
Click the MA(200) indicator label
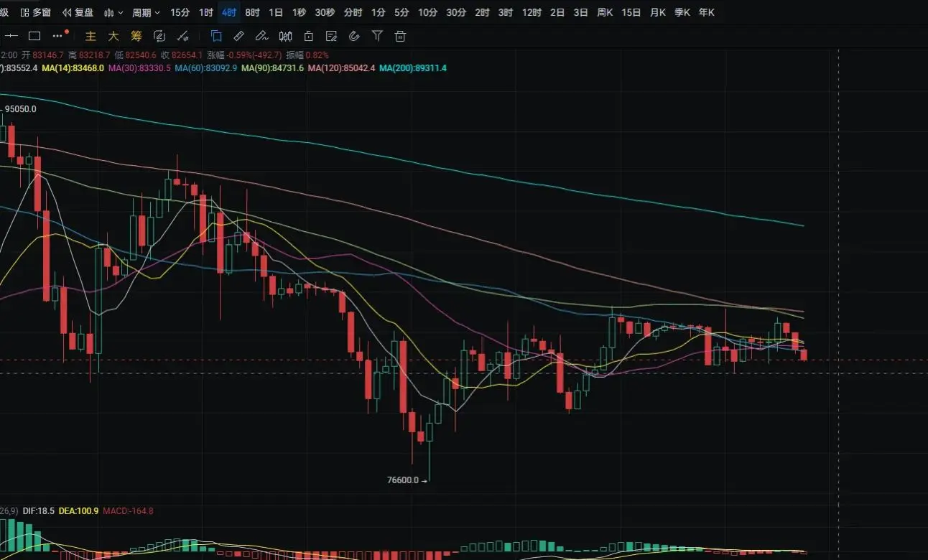(x=413, y=68)
